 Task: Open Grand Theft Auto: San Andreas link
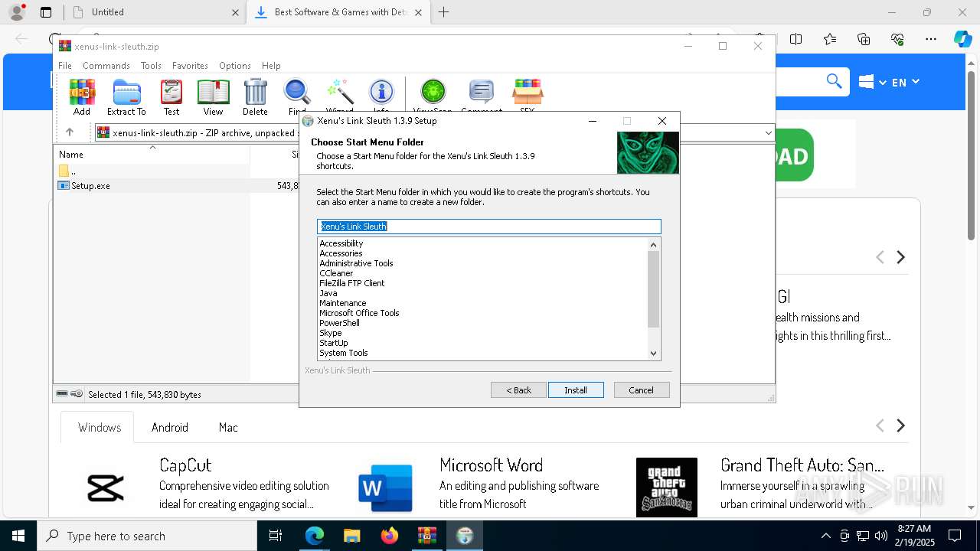802,465
